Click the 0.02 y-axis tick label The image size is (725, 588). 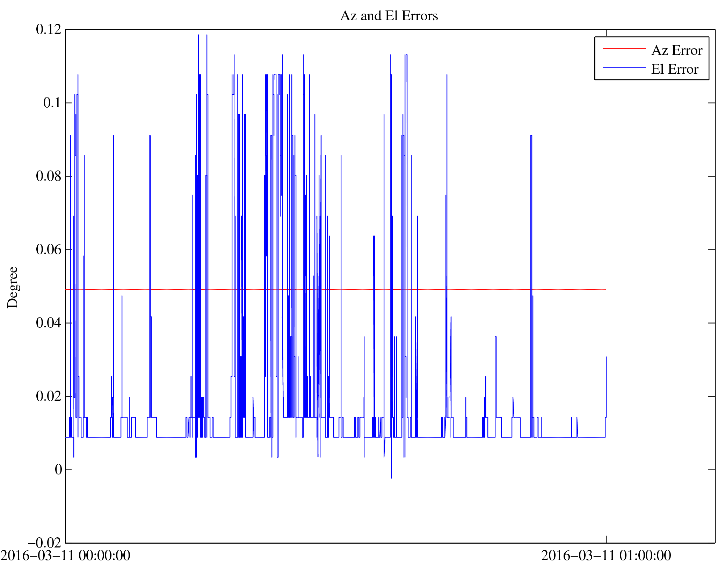click(49, 396)
